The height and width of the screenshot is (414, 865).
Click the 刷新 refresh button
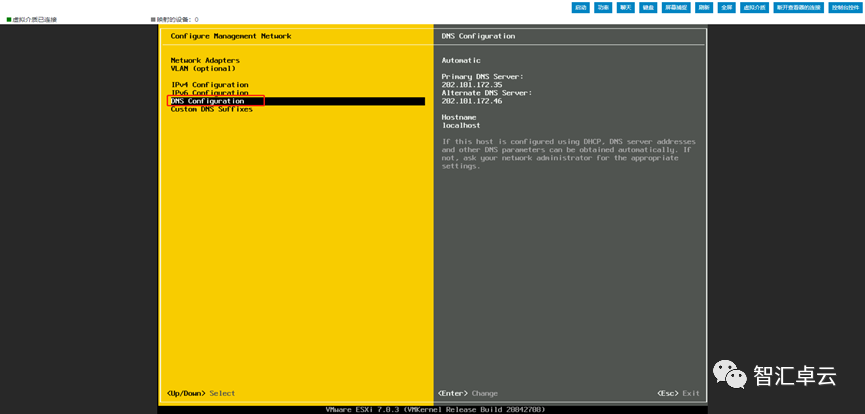click(x=704, y=8)
